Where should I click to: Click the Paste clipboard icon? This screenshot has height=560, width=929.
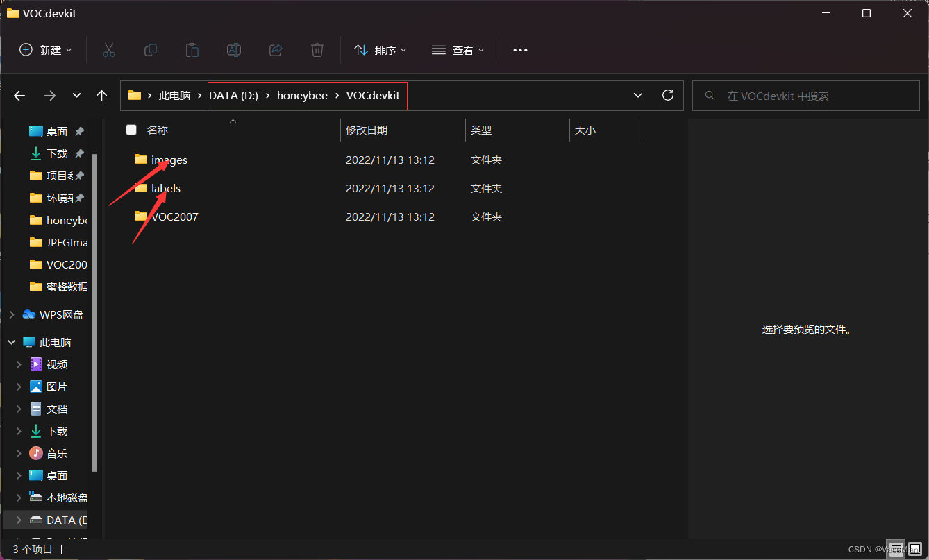(x=192, y=50)
